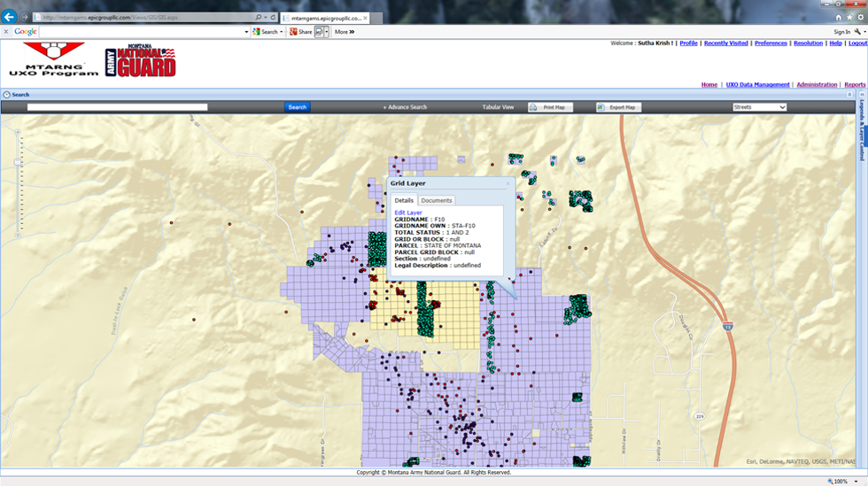The image size is (868, 487).
Task: Open the UXO Data Management link
Action: tap(757, 85)
